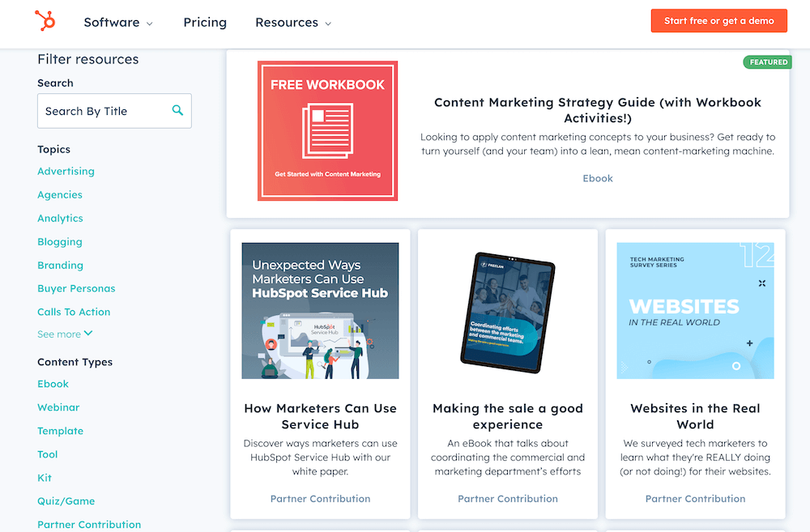Filter by Advertising topic
The height and width of the screenshot is (532, 810).
tap(66, 171)
